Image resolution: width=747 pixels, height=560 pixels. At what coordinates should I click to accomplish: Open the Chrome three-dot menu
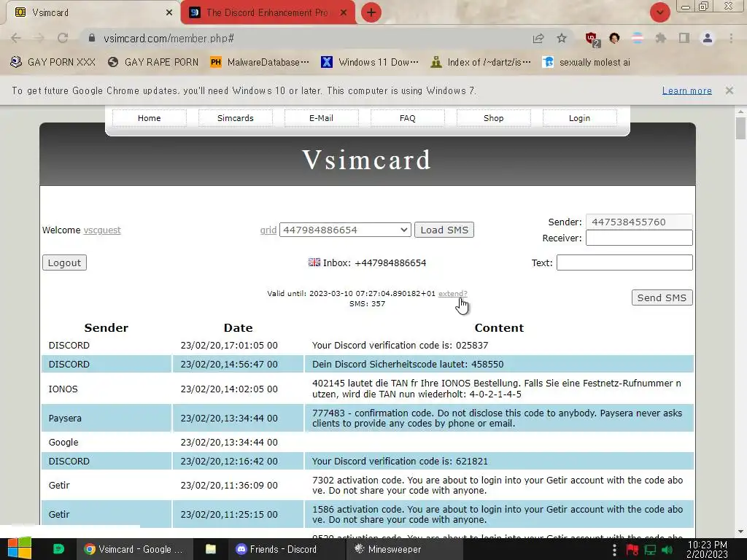point(731,38)
